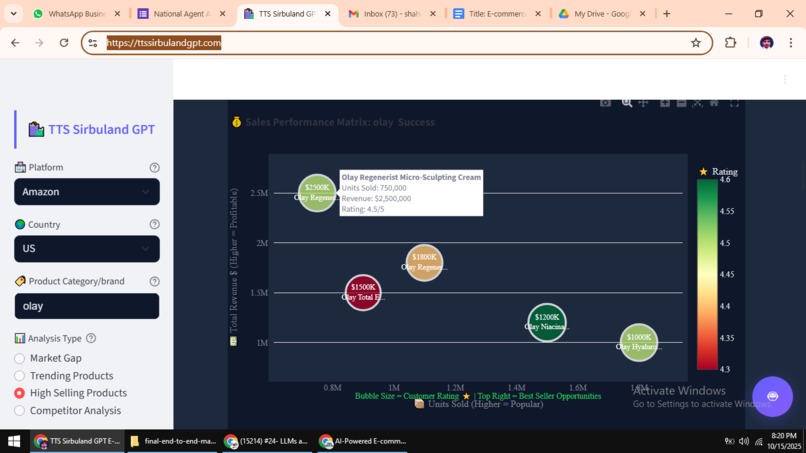Click the zoom out minus icon on the chart
This screenshot has width=806, height=453.
[x=681, y=103]
